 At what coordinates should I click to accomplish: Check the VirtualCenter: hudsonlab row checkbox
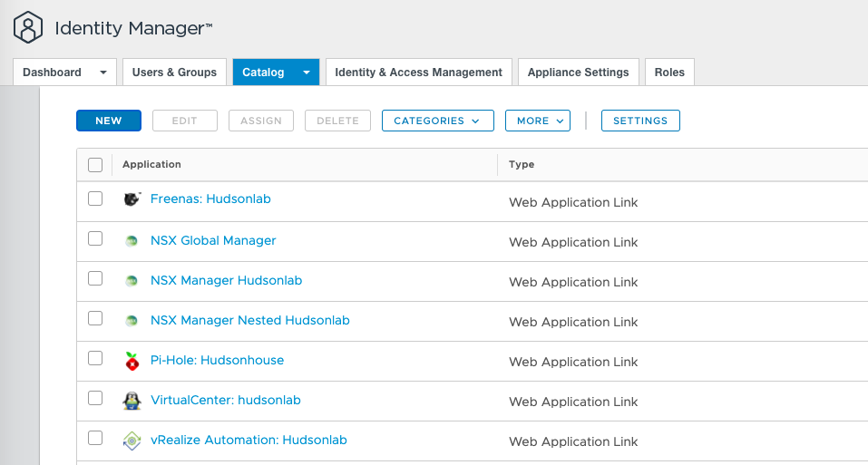[x=95, y=398]
